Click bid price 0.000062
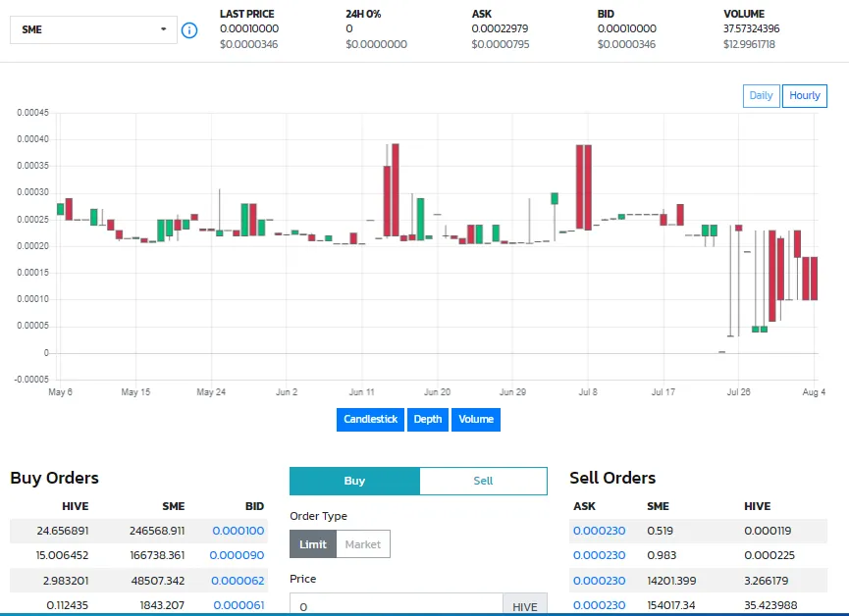Screen dimensions: 849x616 tap(238, 581)
